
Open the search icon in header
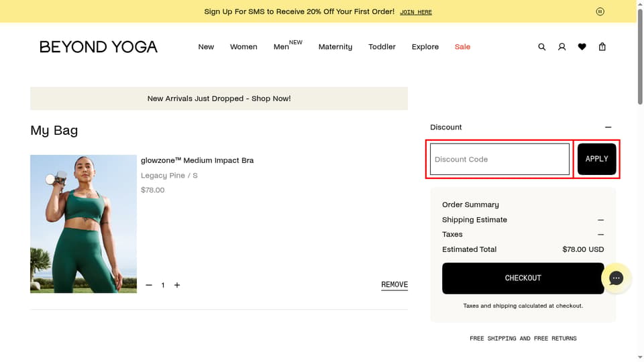tap(542, 47)
